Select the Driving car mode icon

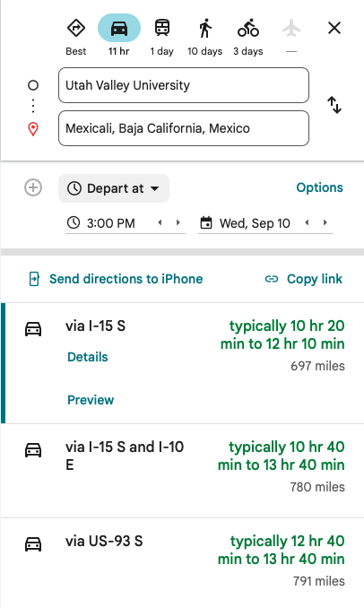click(119, 29)
